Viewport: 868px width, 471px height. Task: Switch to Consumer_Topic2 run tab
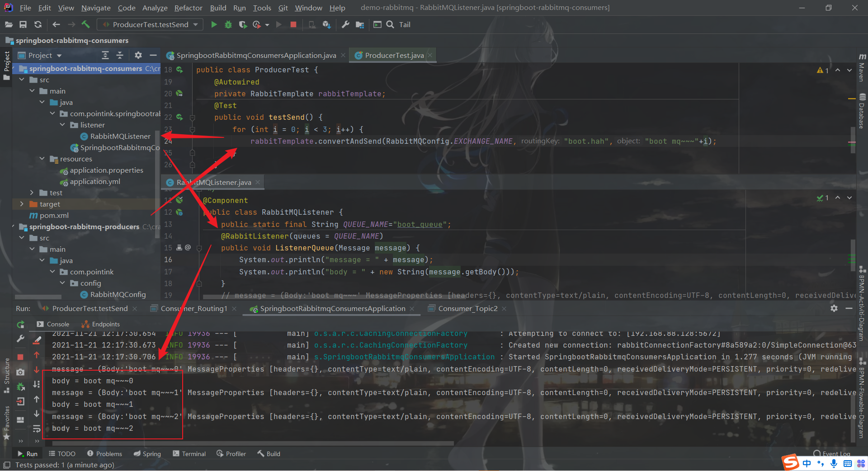467,308
